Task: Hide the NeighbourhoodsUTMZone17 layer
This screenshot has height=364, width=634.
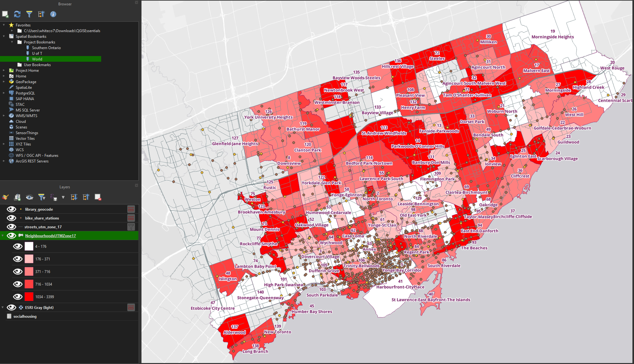Action: pos(12,236)
